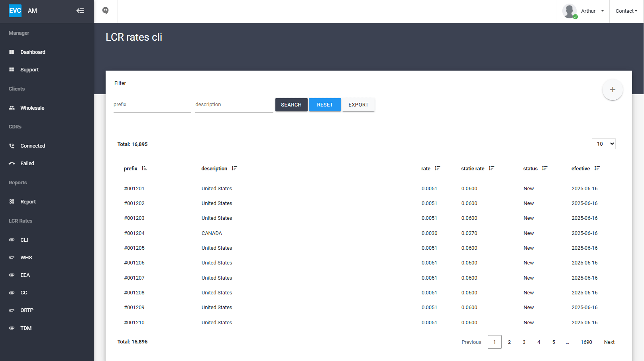
Task: Sort by status using the sort icon
Action: 544,168
